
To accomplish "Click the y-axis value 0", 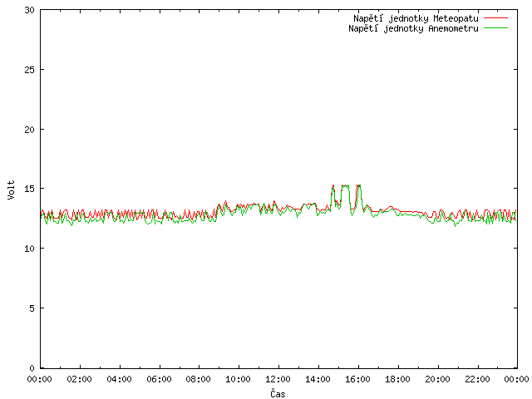I will tap(32, 367).
